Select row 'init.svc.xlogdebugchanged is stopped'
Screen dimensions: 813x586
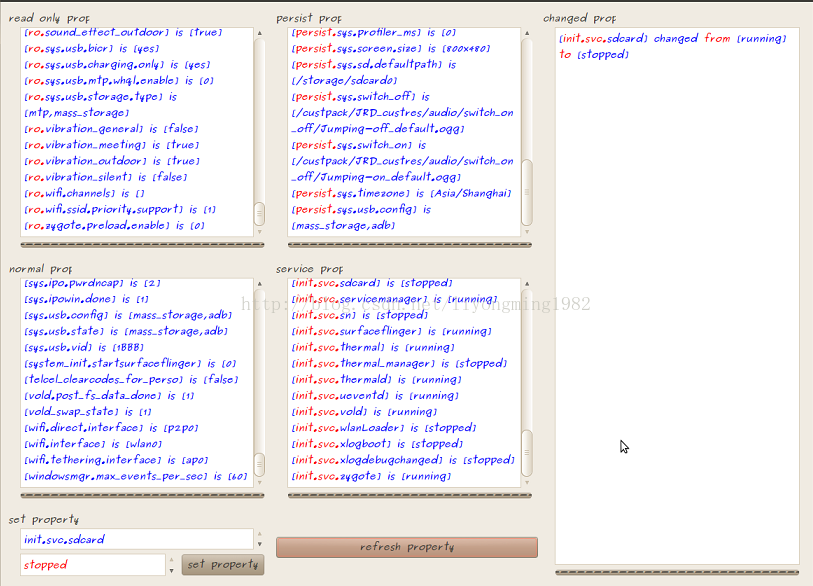point(403,460)
